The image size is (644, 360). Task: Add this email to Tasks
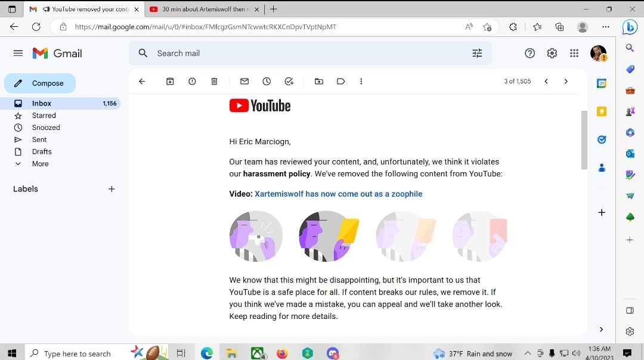289,81
